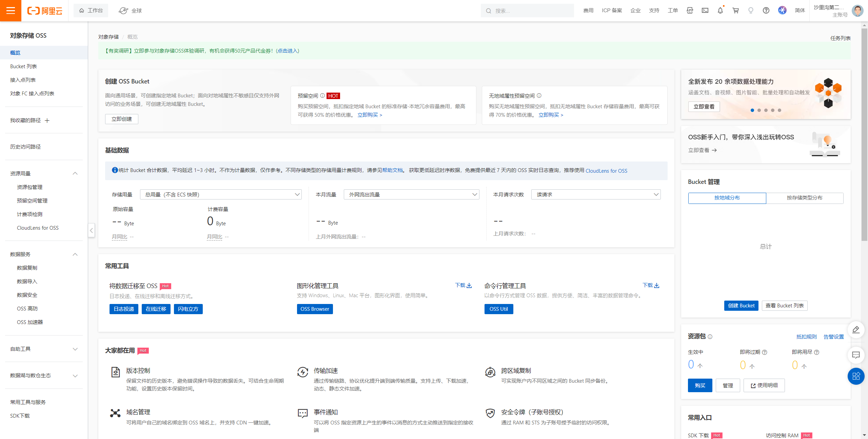Click the 立即创建 button
The height and width of the screenshot is (439, 868).
[121, 119]
